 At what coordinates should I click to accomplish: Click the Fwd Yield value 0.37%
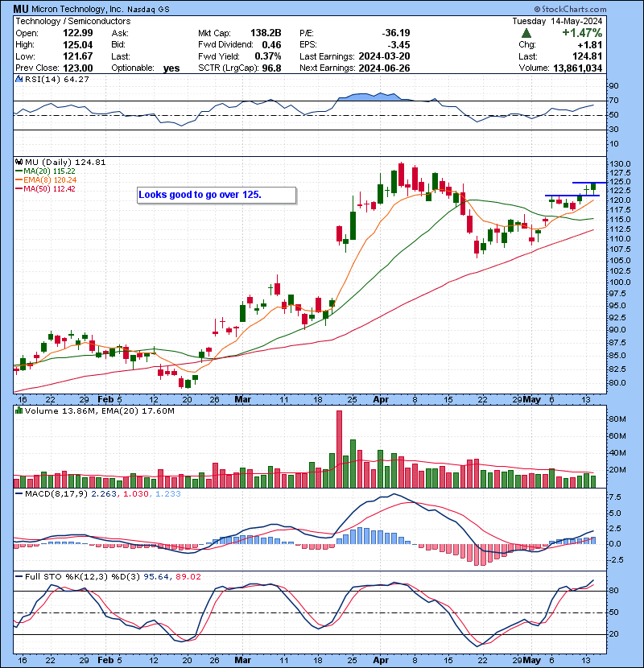[x=268, y=56]
